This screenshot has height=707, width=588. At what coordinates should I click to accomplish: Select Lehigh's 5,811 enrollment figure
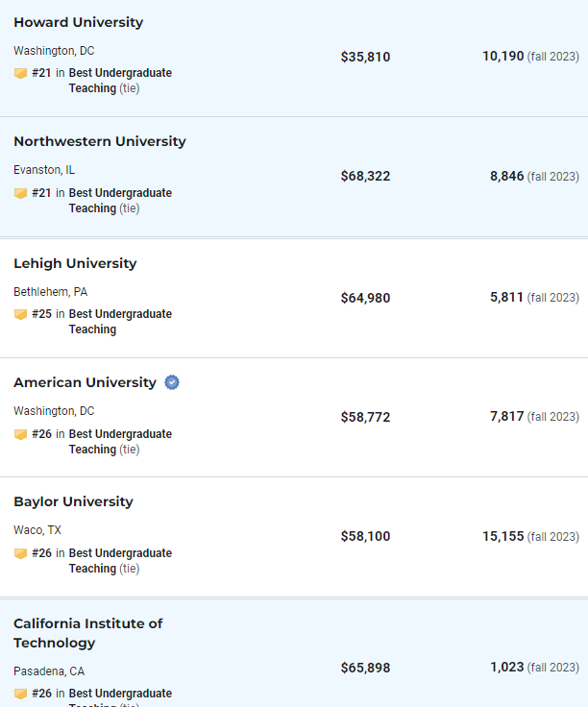(x=507, y=297)
